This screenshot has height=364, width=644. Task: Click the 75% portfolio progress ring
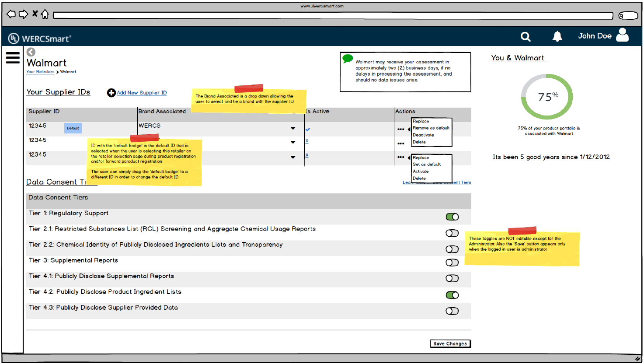(547, 97)
